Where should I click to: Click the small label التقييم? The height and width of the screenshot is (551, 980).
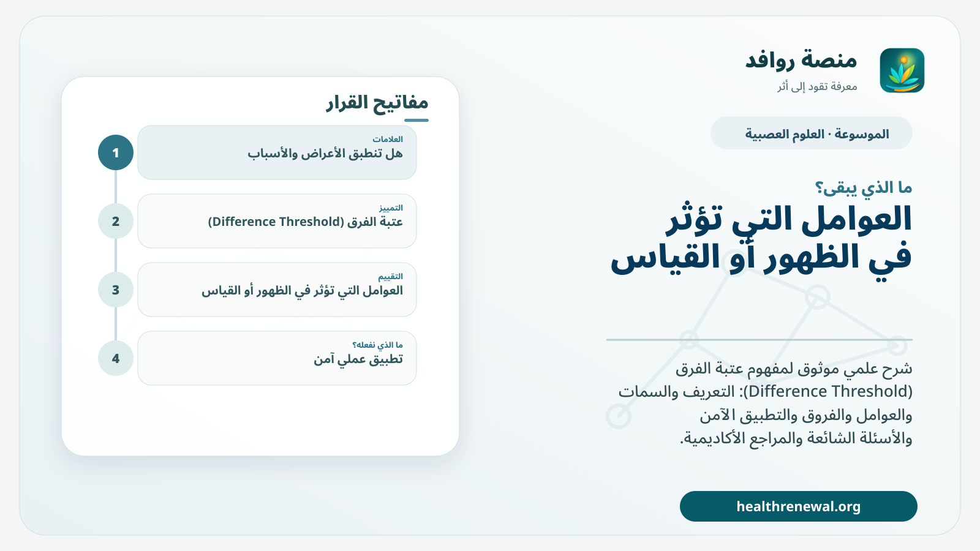[390, 276]
